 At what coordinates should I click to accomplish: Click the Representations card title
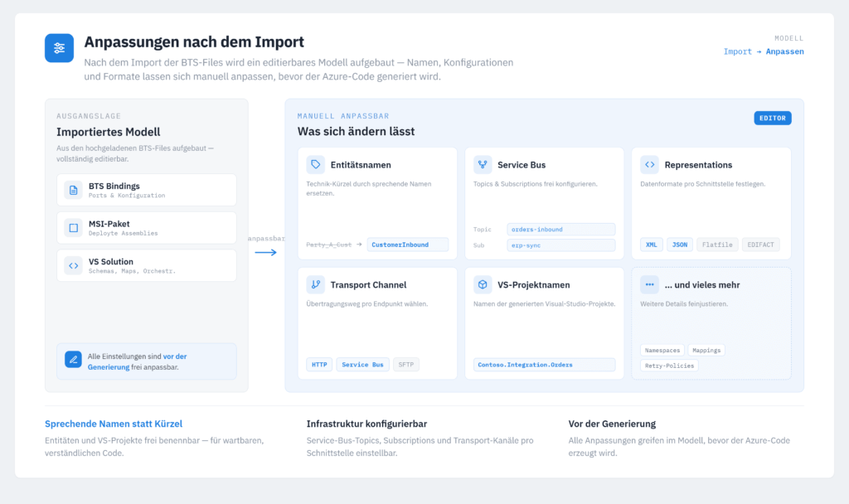698,165
